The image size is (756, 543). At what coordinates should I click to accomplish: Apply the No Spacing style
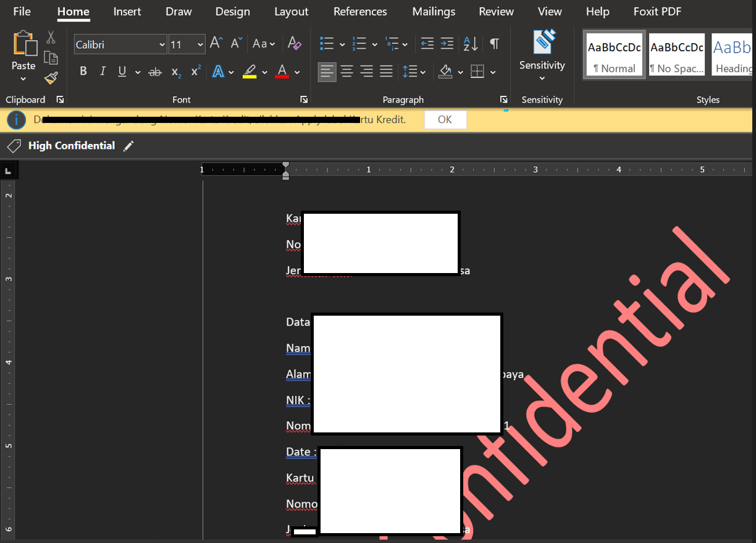pyautogui.click(x=677, y=55)
